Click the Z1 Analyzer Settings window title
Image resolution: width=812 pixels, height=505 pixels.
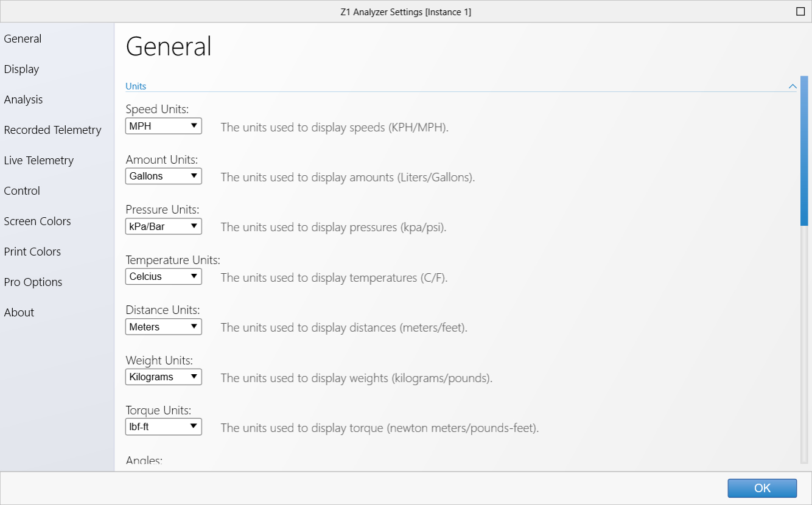[x=406, y=12]
